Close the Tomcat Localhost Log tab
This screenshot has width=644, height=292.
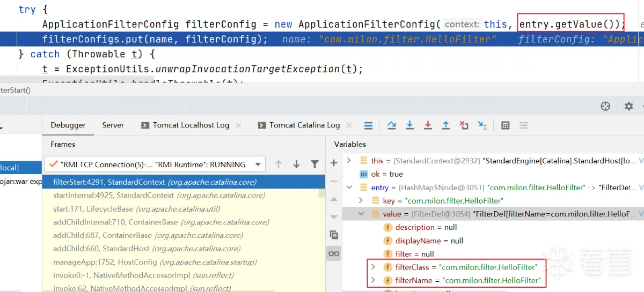(239, 125)
